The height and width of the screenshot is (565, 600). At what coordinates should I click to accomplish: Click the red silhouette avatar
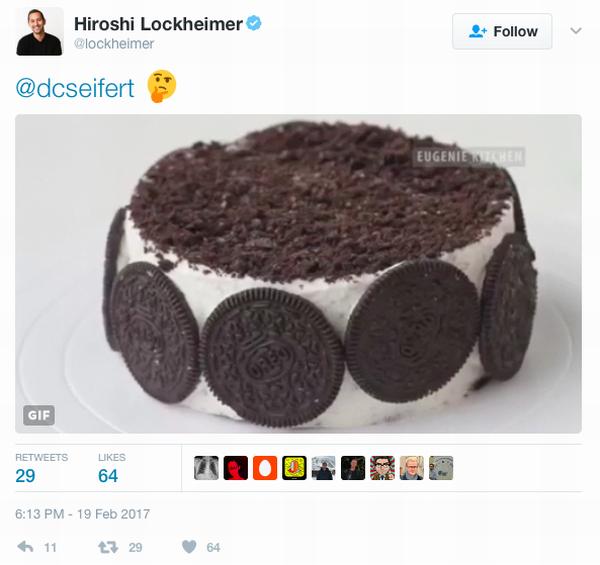click(236, 468)
